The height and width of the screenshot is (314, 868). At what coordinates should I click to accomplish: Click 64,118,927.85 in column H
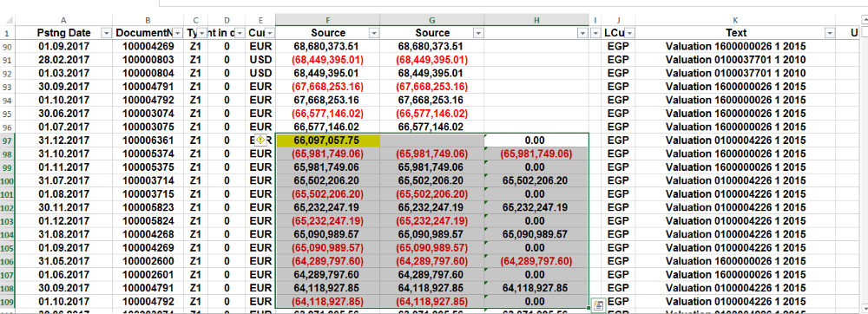[536, 288]
